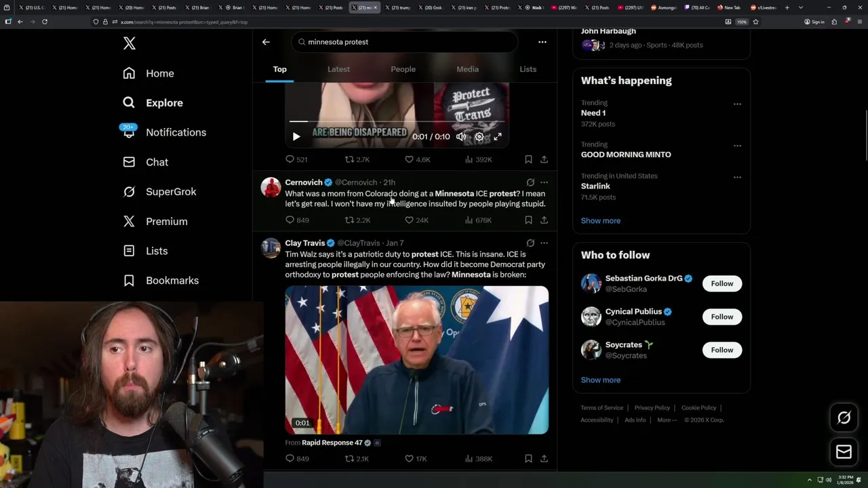The height and width of the screenshot is (488, 868).
Task: Open Grok explain icon on Clay Travis post
Action: click(530, 243)
